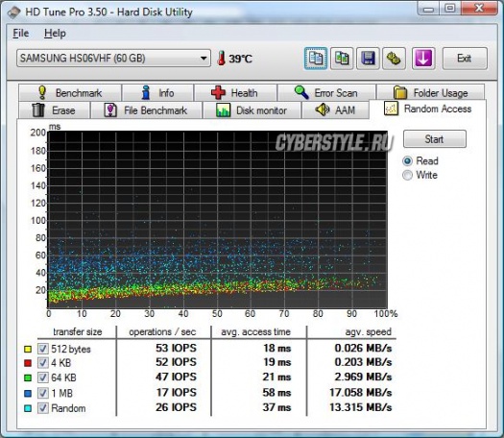The height and width of the screenshot is (438, 504).
Task: Click the floppy disk save icon
Action: pyautogui.click(x=368, y=59)
